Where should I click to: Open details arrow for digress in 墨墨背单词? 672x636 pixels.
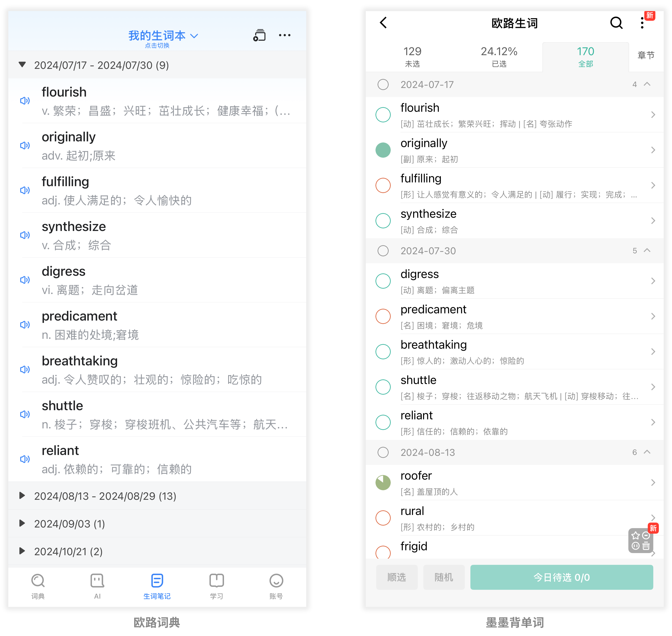coord(653,281)
